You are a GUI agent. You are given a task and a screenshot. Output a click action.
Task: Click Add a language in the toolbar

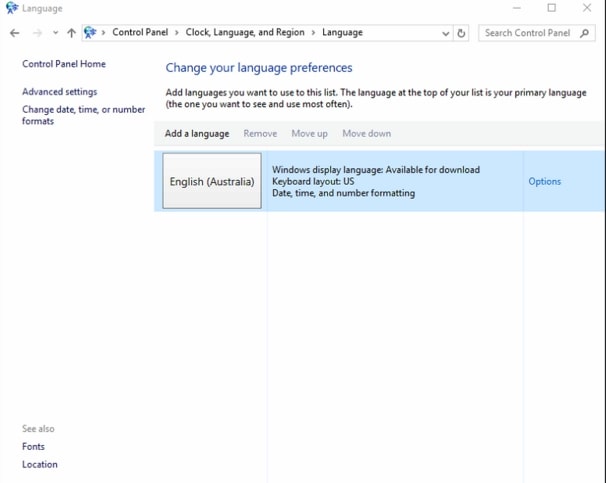click(197, 133)
